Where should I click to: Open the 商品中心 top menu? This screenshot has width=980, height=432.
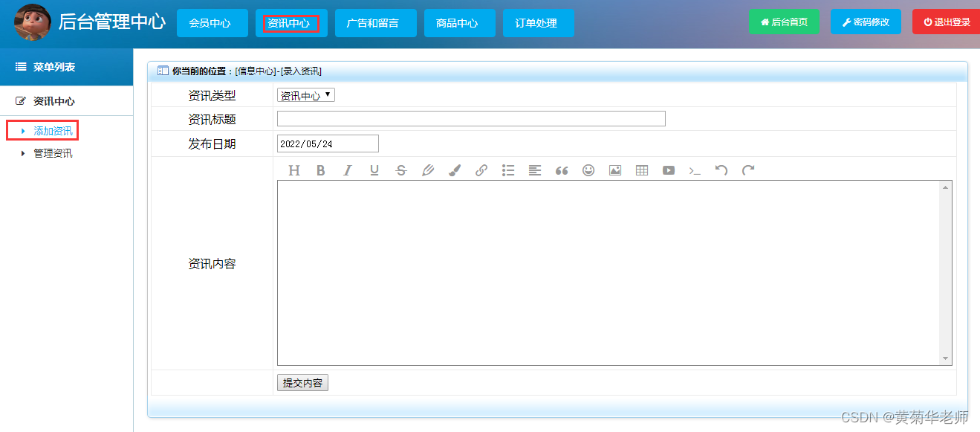coord(459,23)
